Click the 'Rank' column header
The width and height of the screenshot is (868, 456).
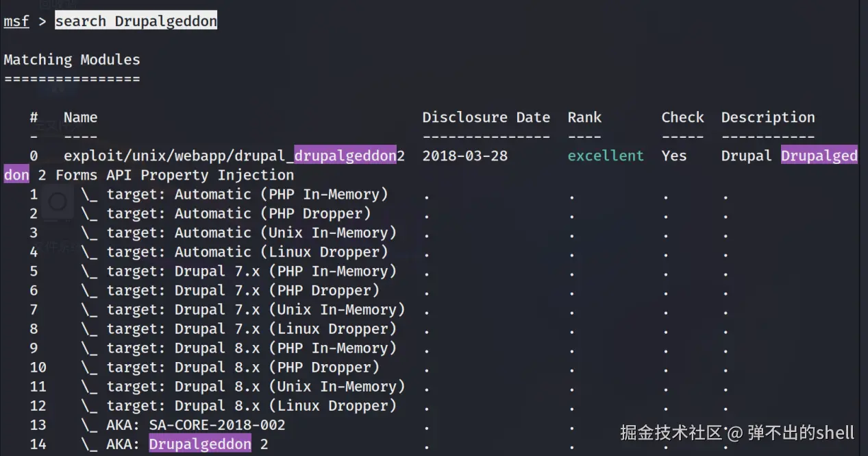point(584,117)
